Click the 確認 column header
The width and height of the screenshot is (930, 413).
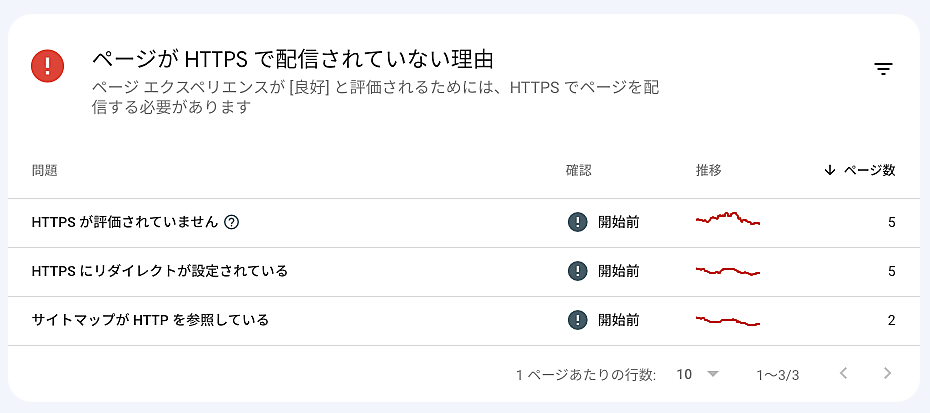coord(579,170)
